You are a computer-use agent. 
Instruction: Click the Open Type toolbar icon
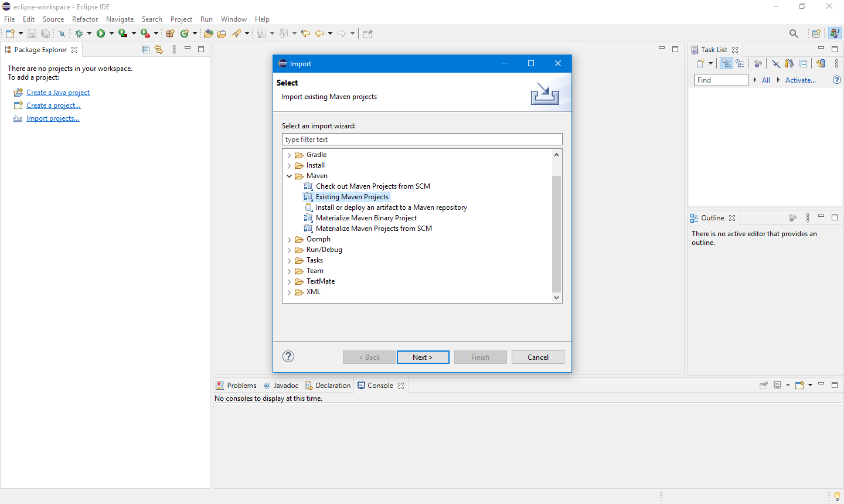pyautogui.click(x=208, y=33)
